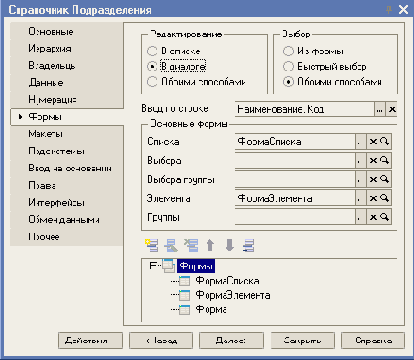Click the Далее button
414x360 pixels.
click(x=231, y=340)
